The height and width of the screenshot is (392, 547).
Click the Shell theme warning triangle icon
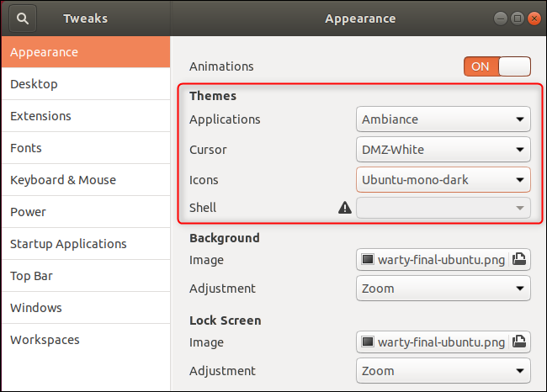coord(344,207)
